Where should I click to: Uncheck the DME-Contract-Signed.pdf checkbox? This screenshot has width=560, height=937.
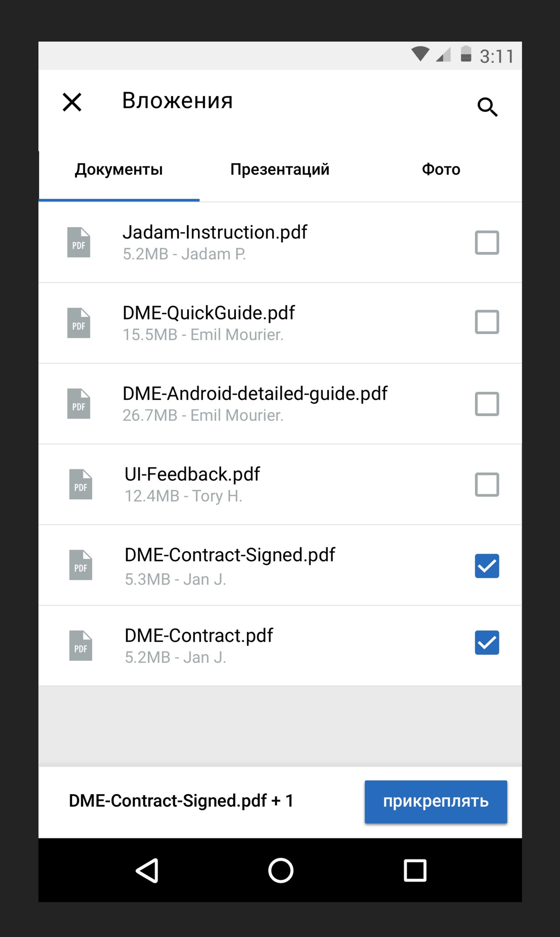pos(486,566)
